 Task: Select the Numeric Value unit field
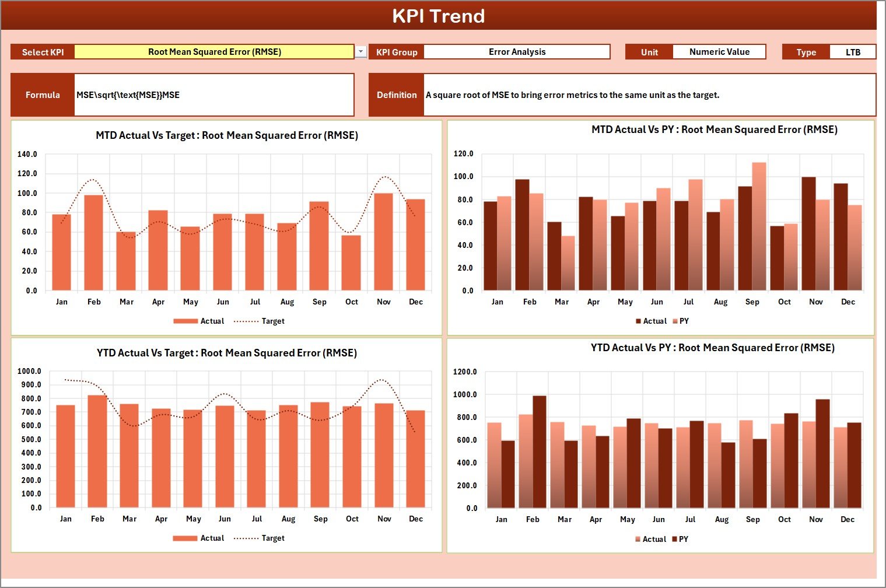pos(719,51)
